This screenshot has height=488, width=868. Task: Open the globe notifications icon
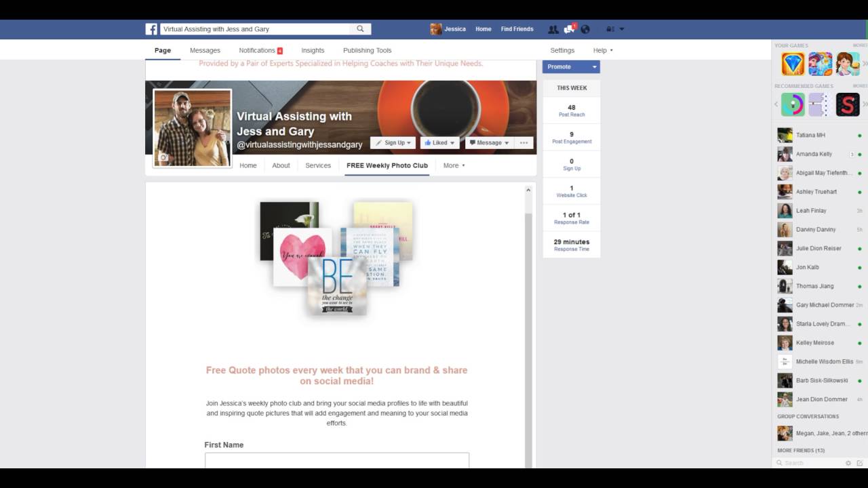[585, 29]
